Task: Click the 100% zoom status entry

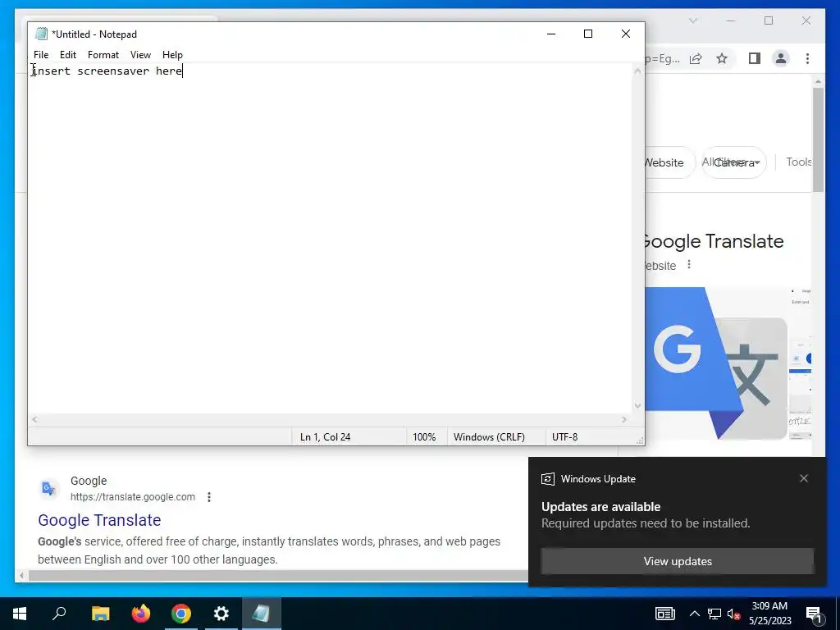Action: coord(424,437)
